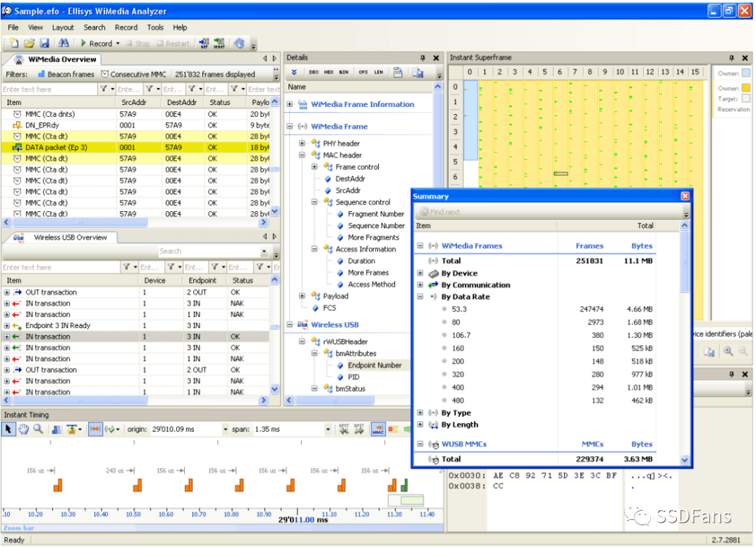Click the Search box in Wireless USB Overview
This screenshot has width=756, height=547.
pyautogui.click(x=213, y=251)
